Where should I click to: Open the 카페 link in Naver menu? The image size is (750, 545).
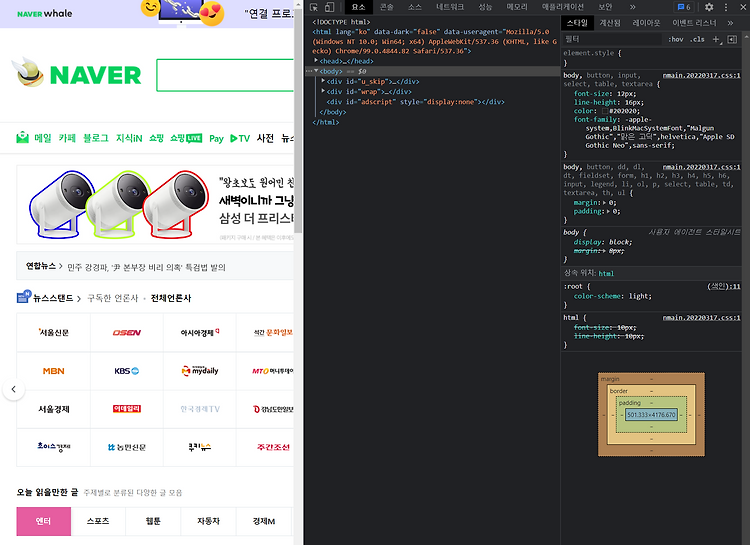pyautogui.click(x=67, y=138)
